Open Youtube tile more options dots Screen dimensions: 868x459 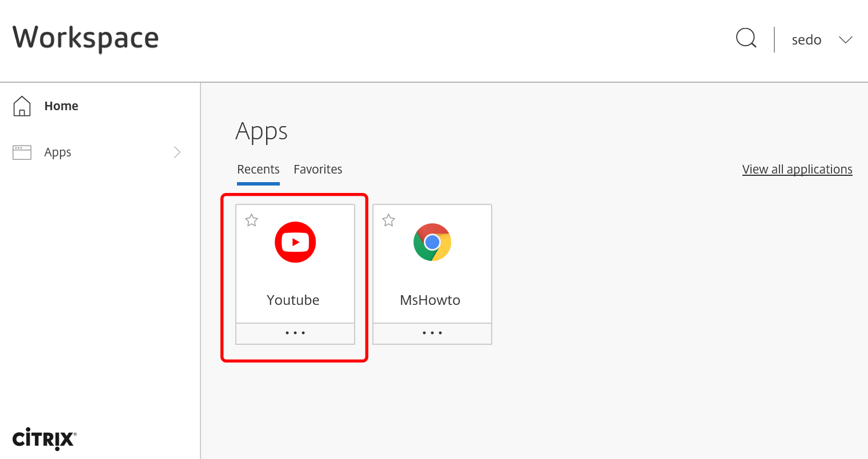click(295, 333)
